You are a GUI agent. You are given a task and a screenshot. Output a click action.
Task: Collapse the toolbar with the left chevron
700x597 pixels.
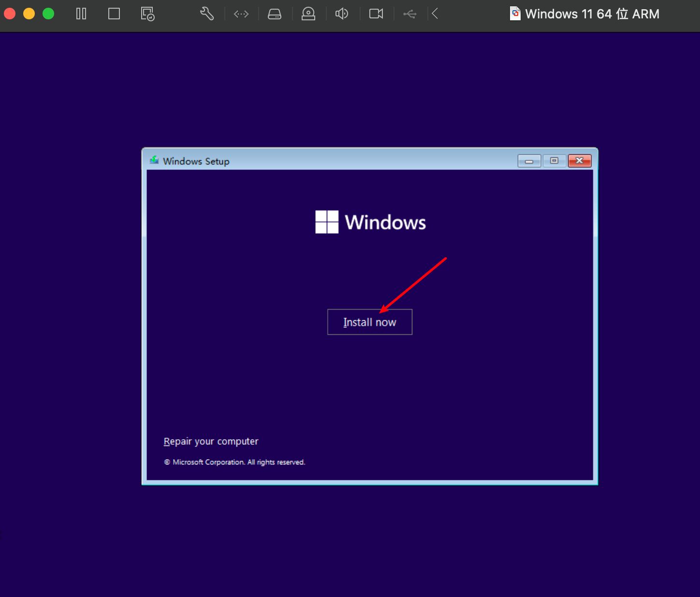pyautogui.click(x=435, y=14)
